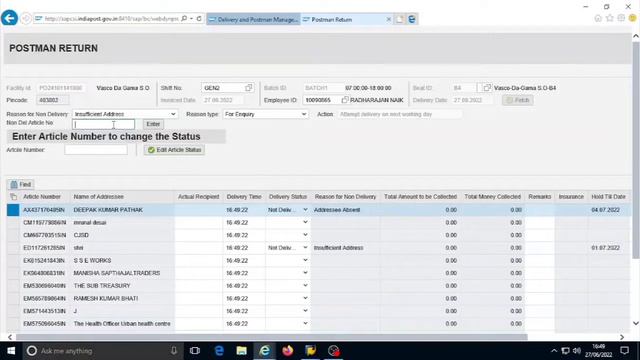Screen dimensions: 640x360
Task: Click the Hold Till Date column header
Action: (608, 197)
